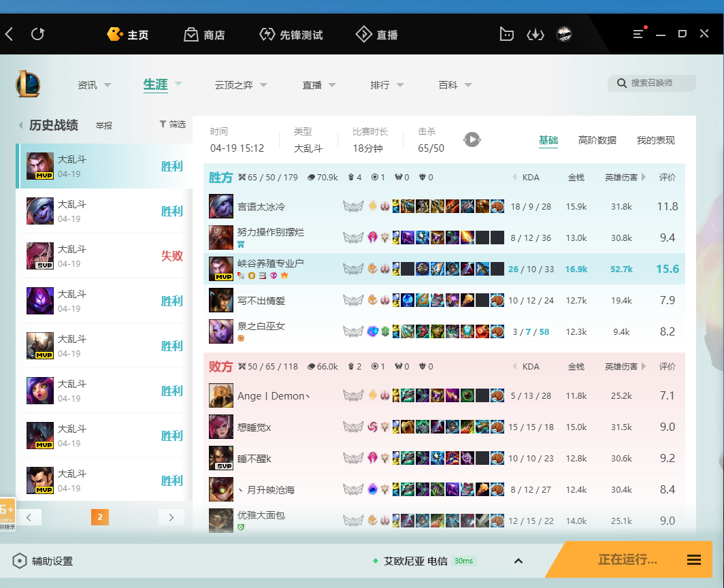This screenshot has height=588, width=724.
Task: Go to next page of match history
Action: pyautogui.click(x=171, y=517)
